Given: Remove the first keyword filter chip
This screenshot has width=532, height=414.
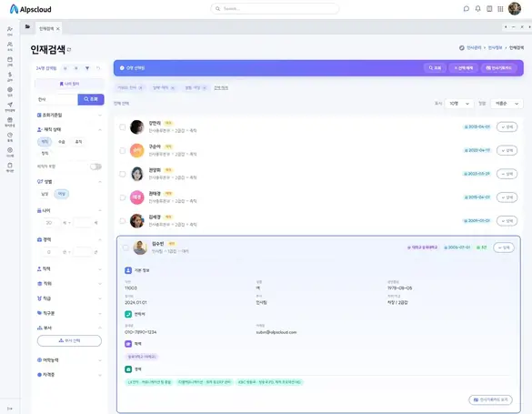Looking at the screenshot, I should [141, 88].
